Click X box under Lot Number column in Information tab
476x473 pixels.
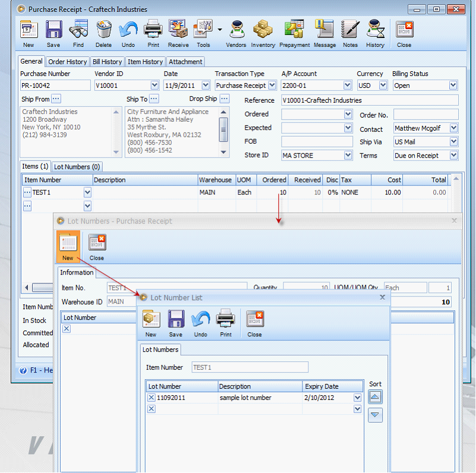(67, 329)
